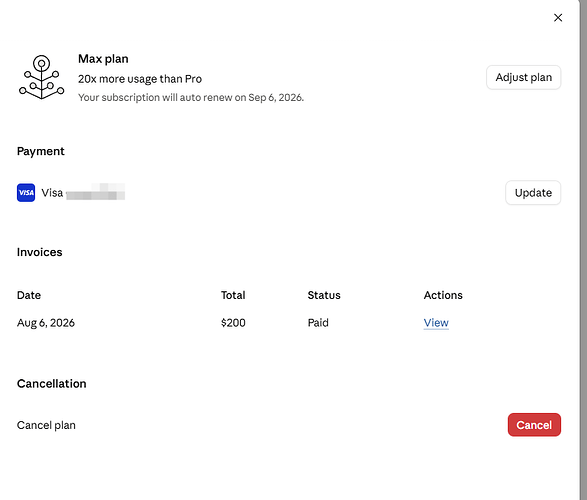Click the Actions column header

(x=443, y=295)
